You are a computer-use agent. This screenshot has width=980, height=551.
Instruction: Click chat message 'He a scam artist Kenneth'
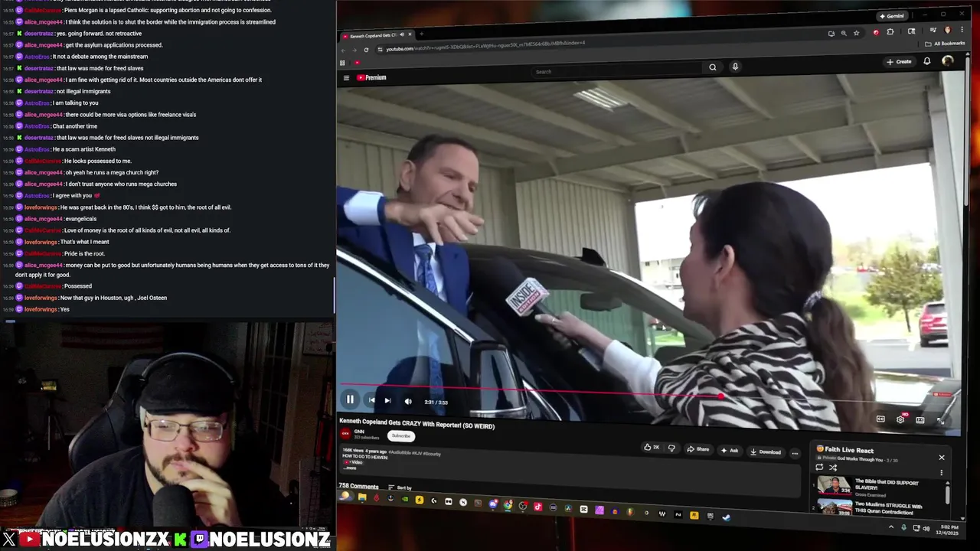[83, 149]
